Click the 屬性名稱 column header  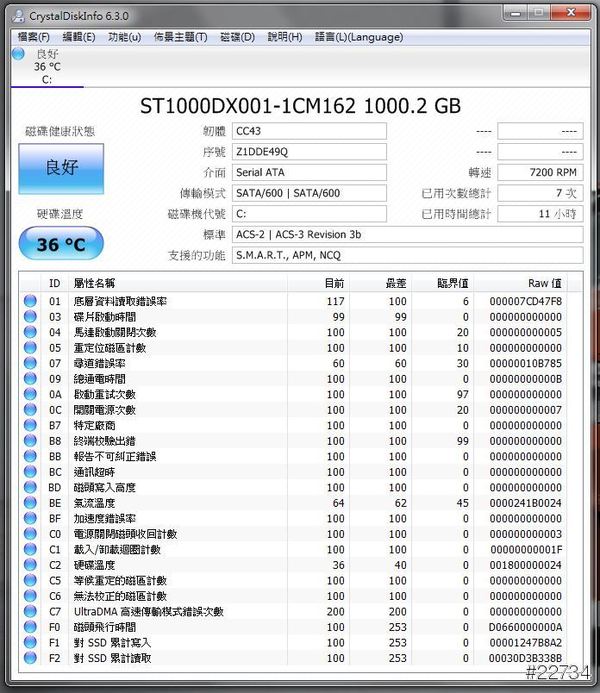178,283
